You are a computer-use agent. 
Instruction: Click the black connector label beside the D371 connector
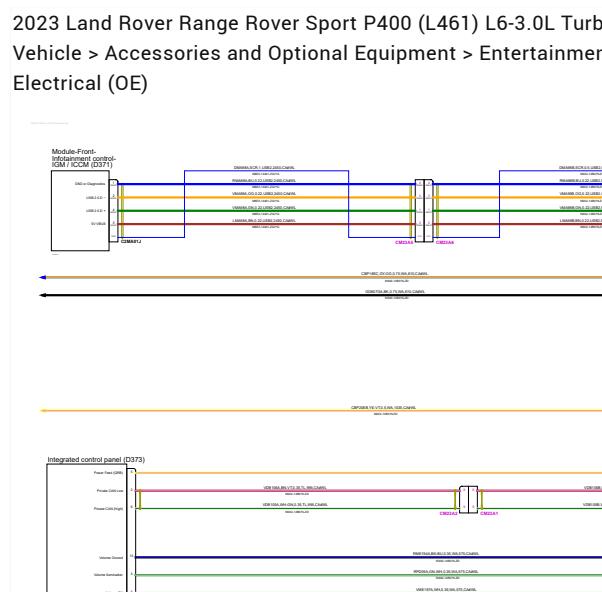131,241
